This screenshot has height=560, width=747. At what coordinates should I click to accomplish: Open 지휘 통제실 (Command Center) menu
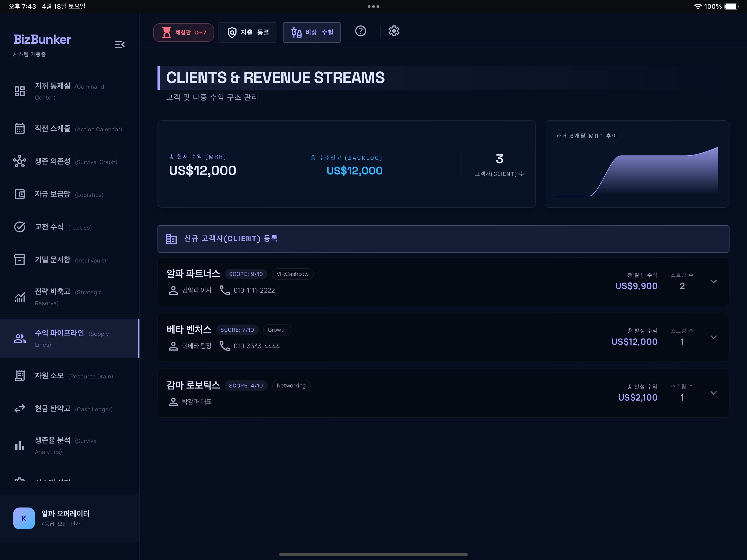coord(69,91)
